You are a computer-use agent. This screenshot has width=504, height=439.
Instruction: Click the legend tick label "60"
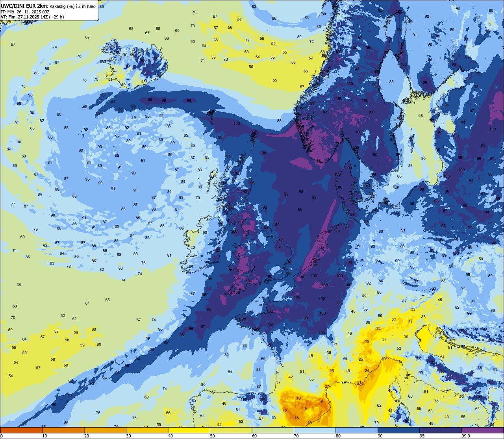(254, 436)
